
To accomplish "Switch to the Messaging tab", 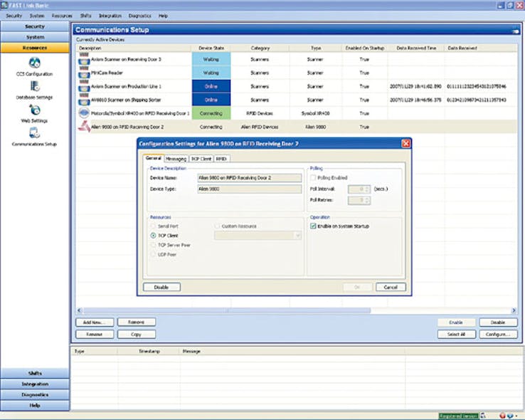I will [x=176, y=159].
